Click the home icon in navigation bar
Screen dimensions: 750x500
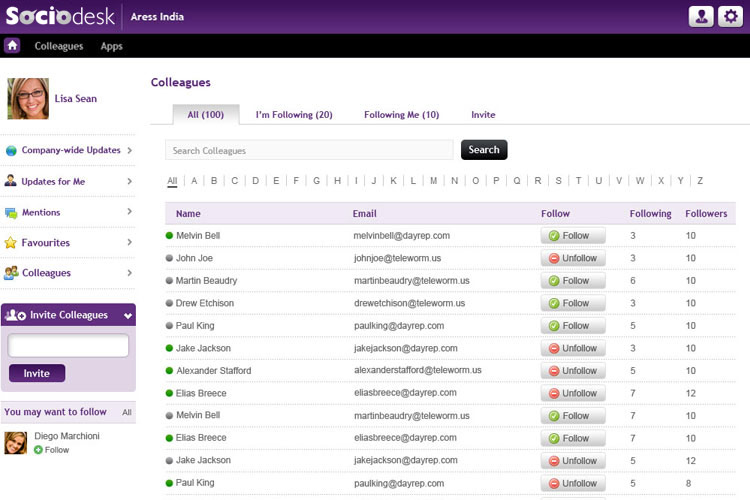[12, 46]
